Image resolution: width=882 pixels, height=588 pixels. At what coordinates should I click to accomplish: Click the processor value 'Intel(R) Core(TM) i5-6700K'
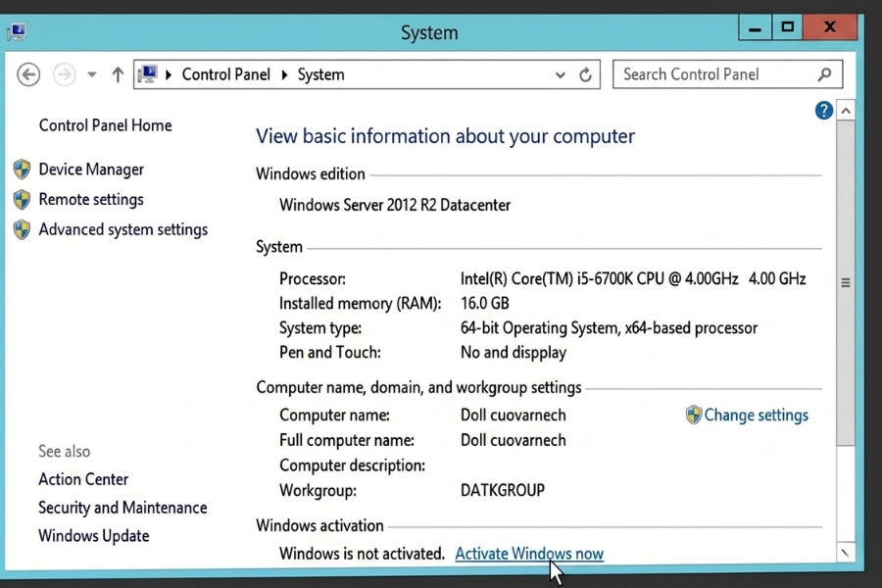pos(546,278)
